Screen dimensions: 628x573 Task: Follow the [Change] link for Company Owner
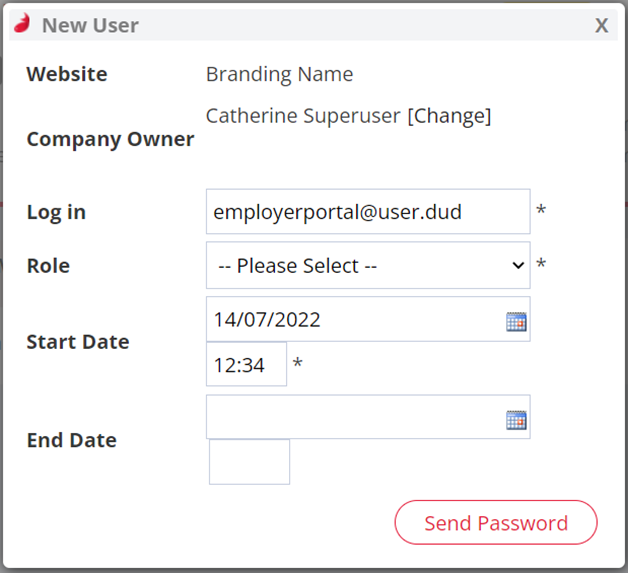pyautogui.click(x=449, y=116)
